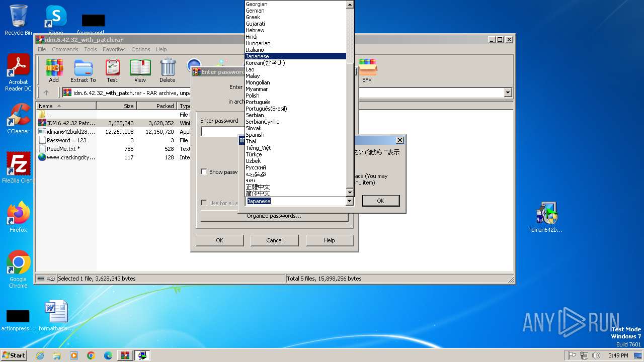Click the Extract To toolbar icon

click(83, 70)
